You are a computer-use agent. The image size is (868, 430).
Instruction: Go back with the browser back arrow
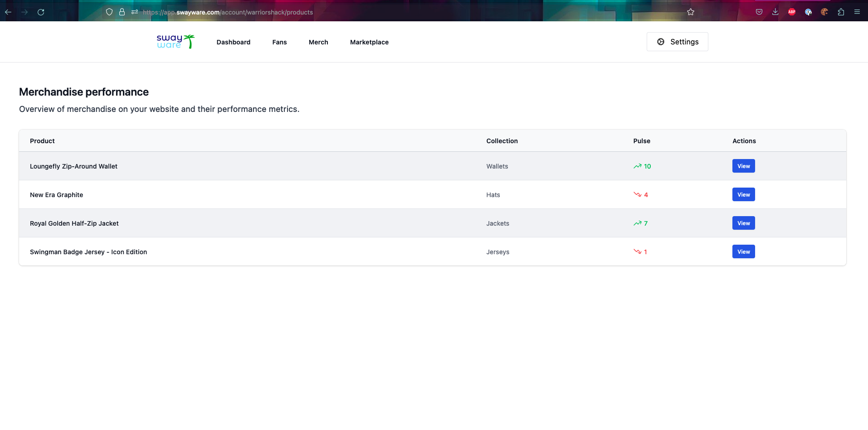8,12
